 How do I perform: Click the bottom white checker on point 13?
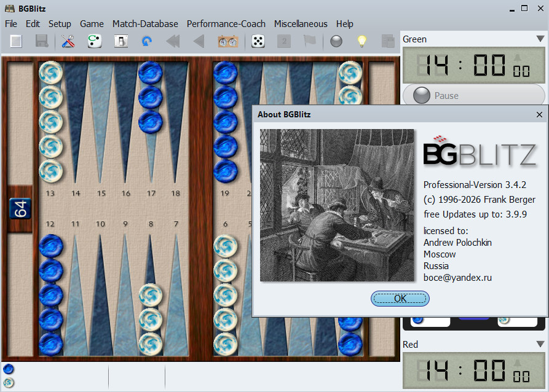point(51,171)
